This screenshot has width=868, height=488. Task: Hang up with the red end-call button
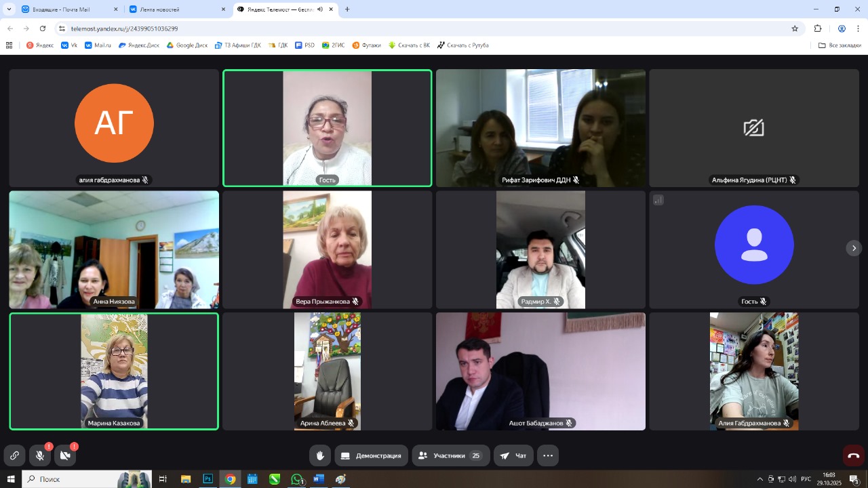point(853,455)
